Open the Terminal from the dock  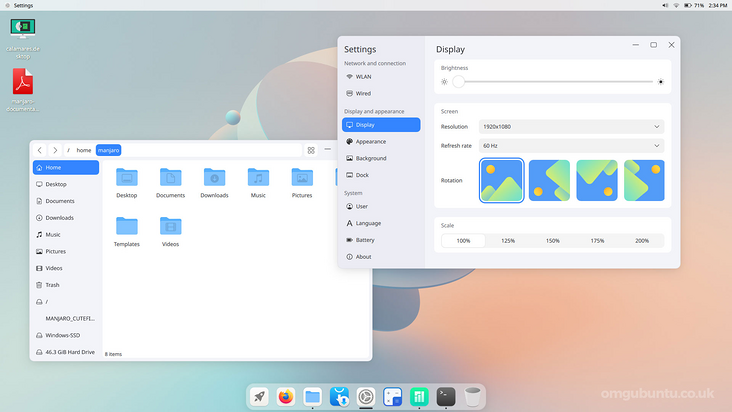click(x=447, y=397)
